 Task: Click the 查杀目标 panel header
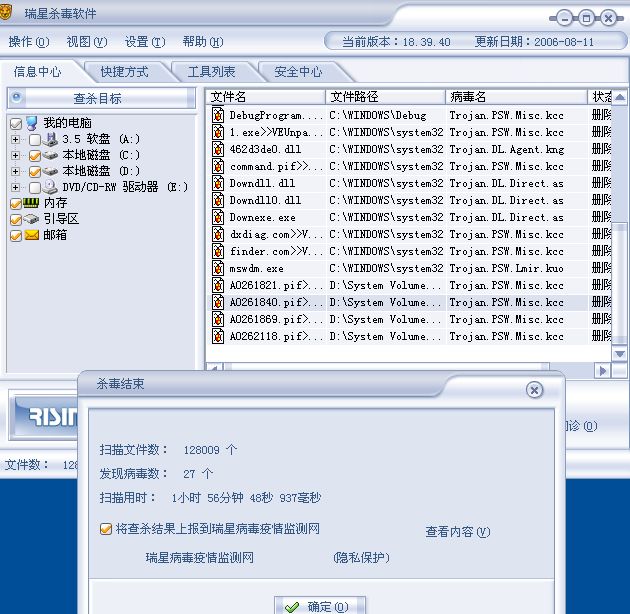click(x=101, y=98)
